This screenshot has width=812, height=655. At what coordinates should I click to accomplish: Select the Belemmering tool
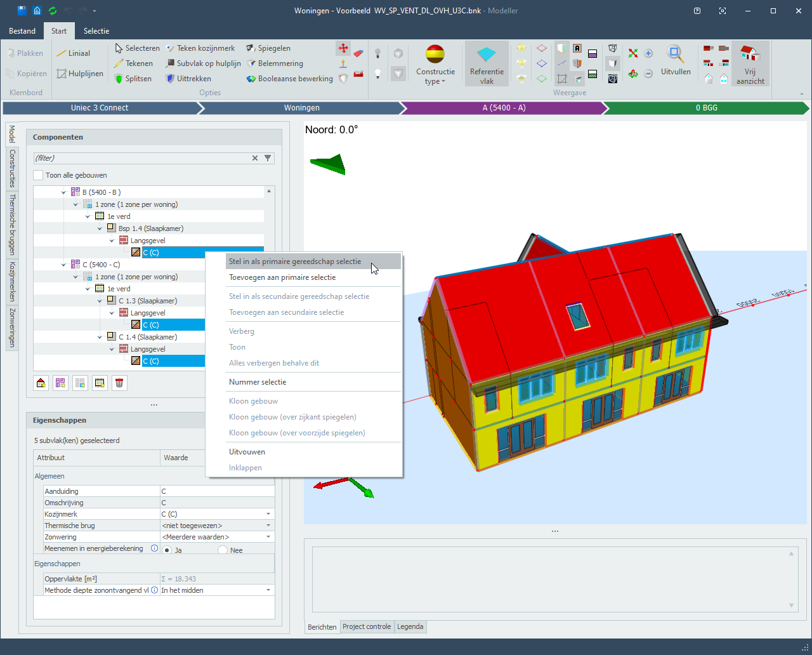(275, 63)
